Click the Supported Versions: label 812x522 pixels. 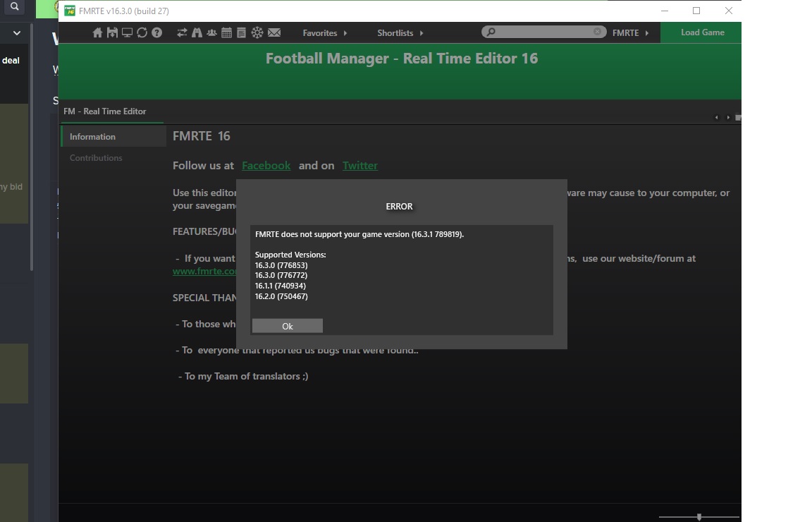(x=290, y=255)
